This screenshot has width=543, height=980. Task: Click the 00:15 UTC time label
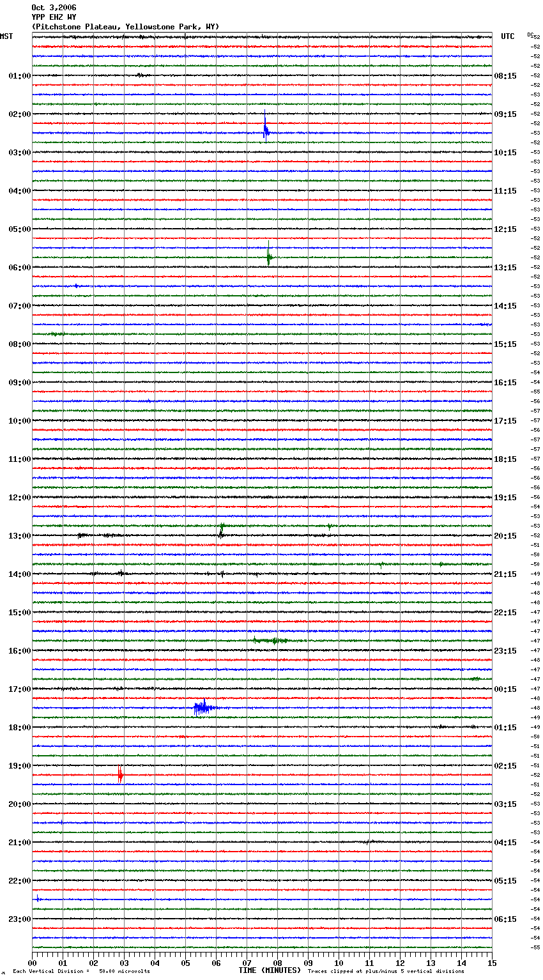pyautogui.click(x=505, y=689)
